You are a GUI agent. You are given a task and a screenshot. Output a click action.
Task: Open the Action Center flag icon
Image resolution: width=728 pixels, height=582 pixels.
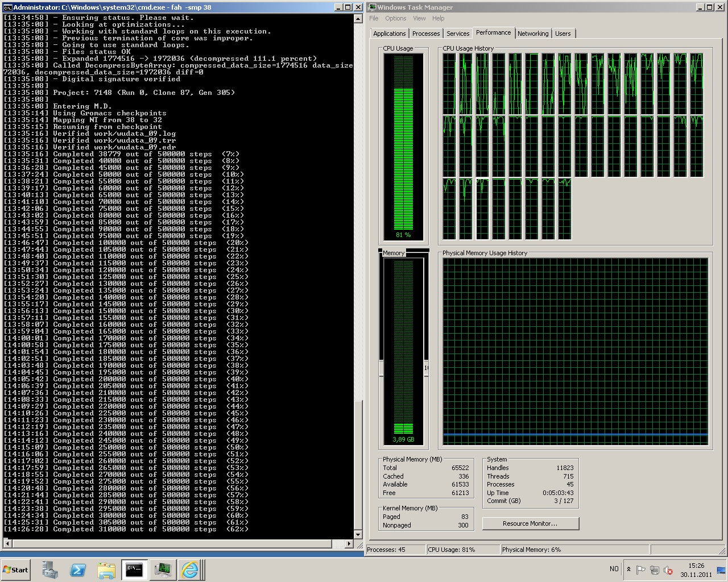pyautogui.click(x=640, y=569)
